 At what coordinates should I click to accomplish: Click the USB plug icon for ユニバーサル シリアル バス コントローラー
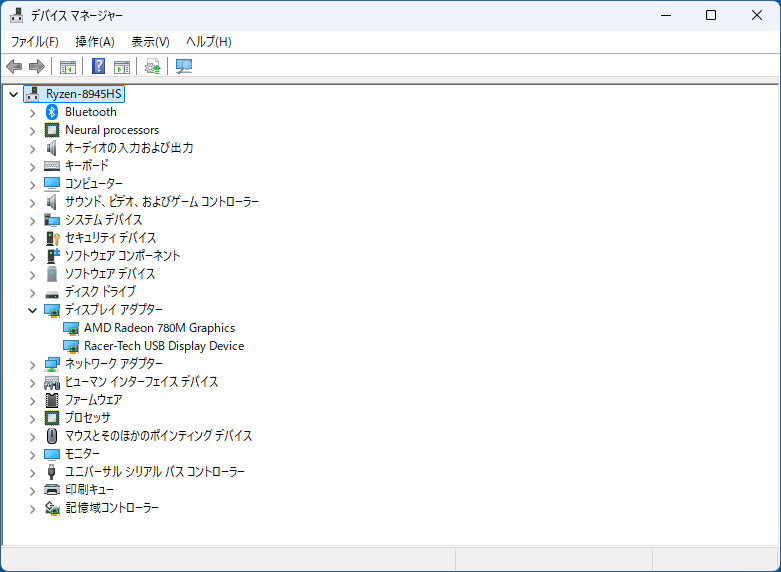pos(51,472)
